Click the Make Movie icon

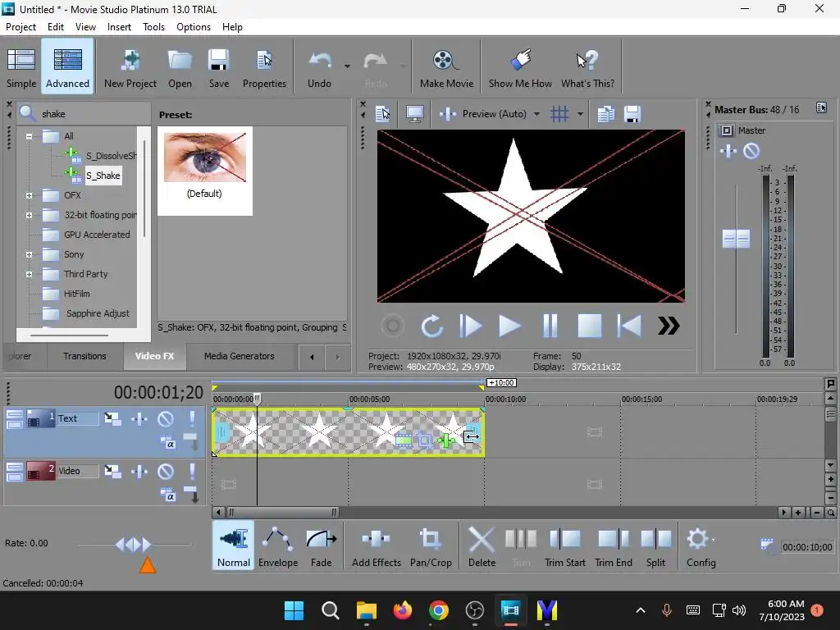(x=446, y=67)
